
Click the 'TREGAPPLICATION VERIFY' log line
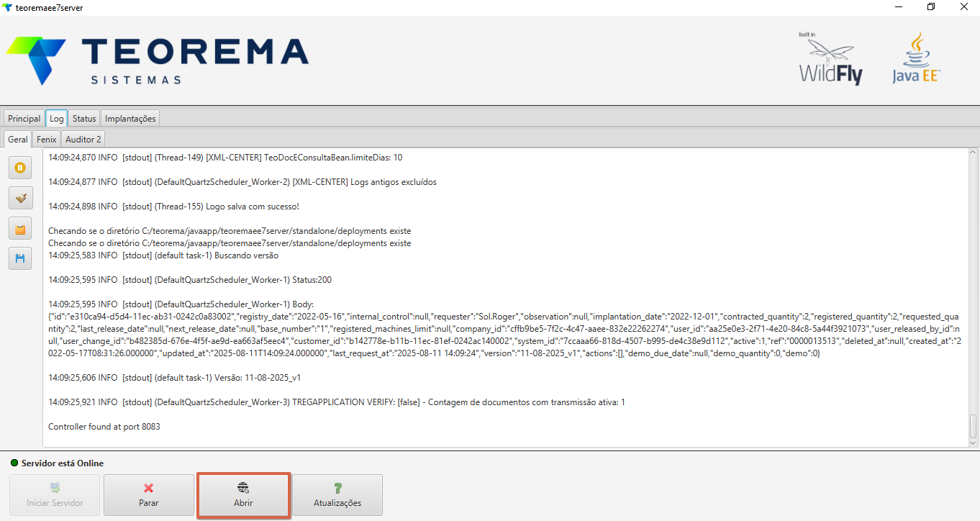pos(337,402)
